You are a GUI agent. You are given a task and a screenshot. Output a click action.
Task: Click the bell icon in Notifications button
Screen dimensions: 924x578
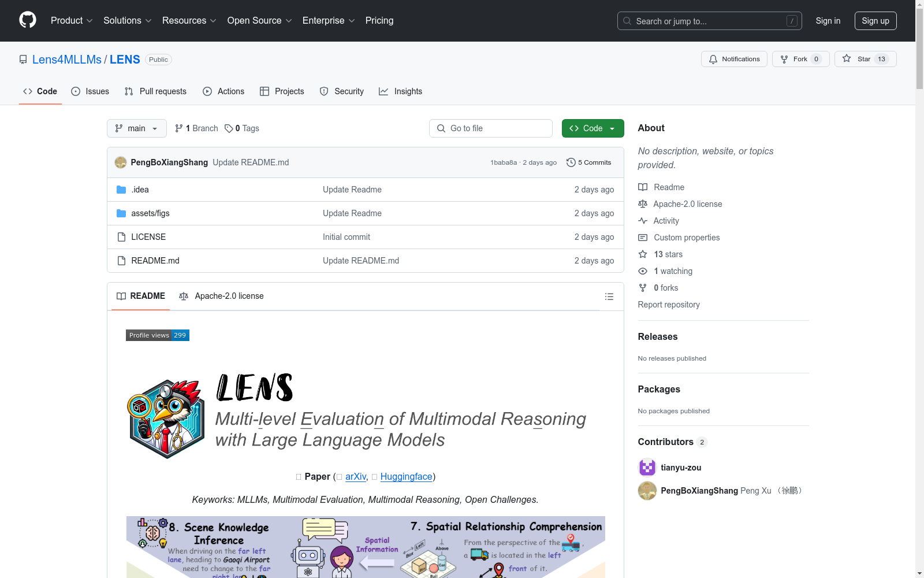713,59
